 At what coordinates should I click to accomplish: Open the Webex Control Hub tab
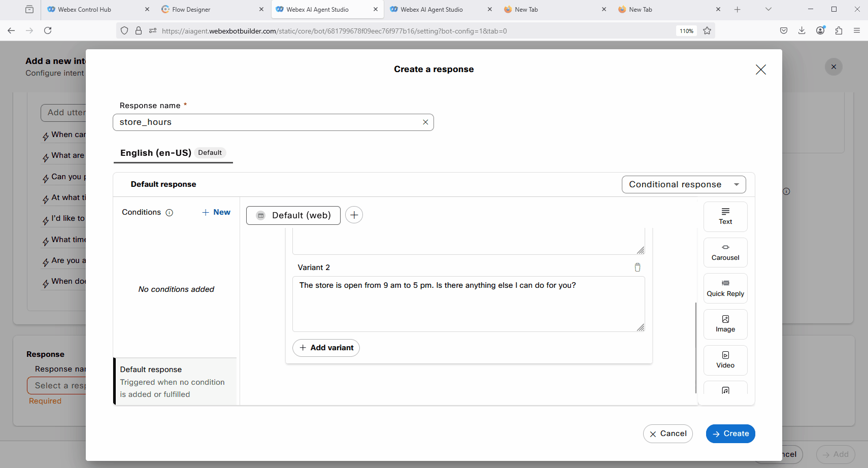84,9
